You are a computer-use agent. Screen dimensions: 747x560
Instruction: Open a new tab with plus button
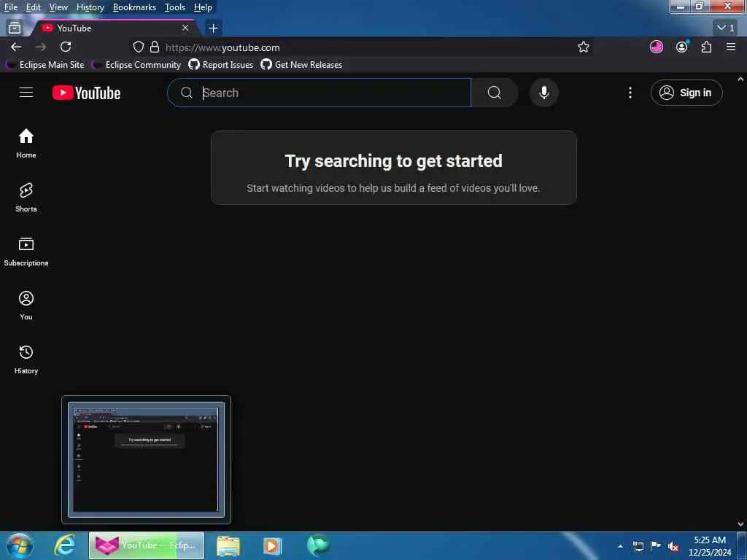(213, 28)
